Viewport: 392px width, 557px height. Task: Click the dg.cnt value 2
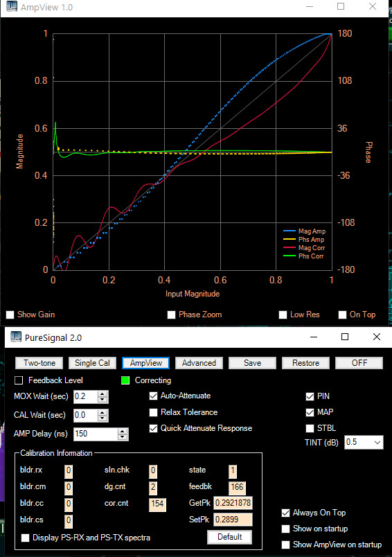(153, 487)
